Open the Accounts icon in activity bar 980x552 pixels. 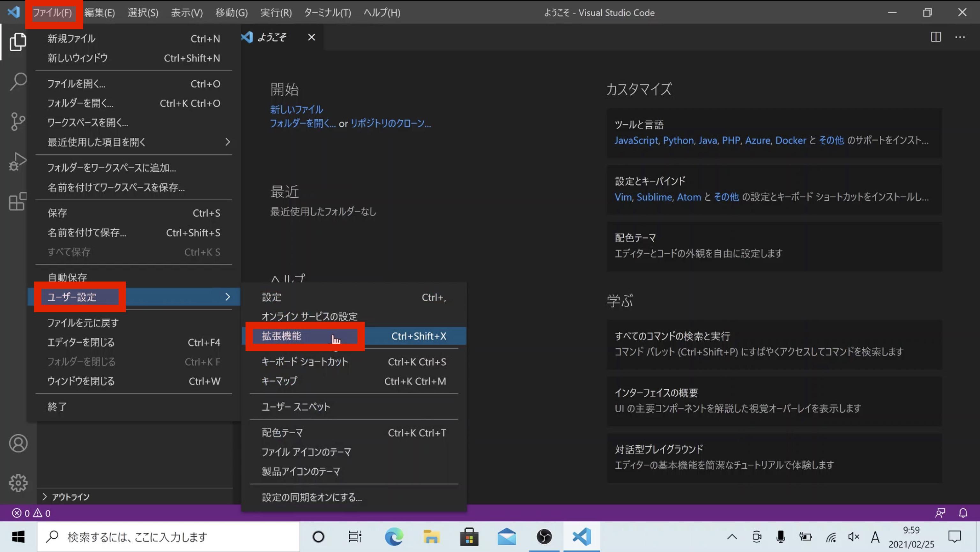click(18, 443)
